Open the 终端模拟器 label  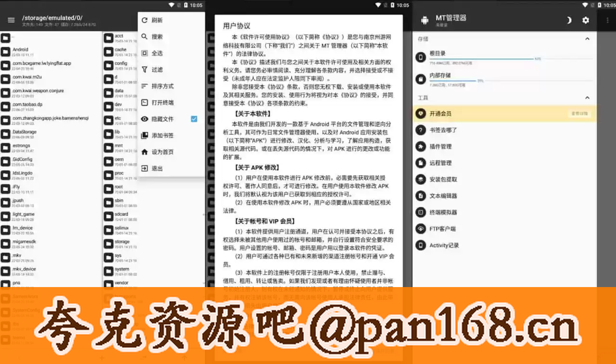click(443, 212)
